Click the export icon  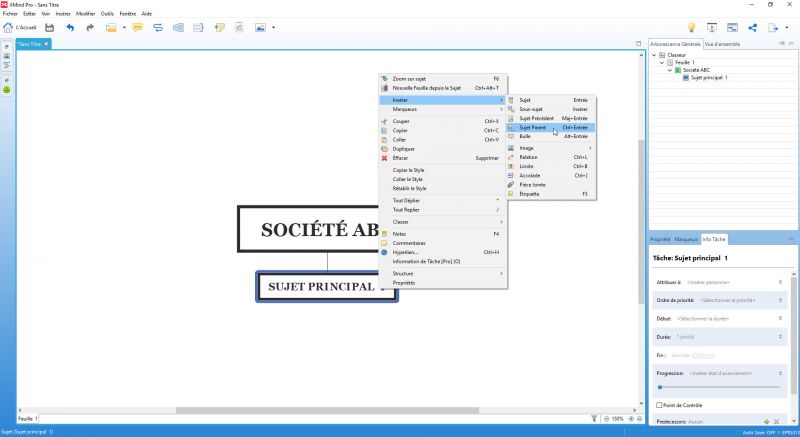pyautogui.click(x=773, y=28)
